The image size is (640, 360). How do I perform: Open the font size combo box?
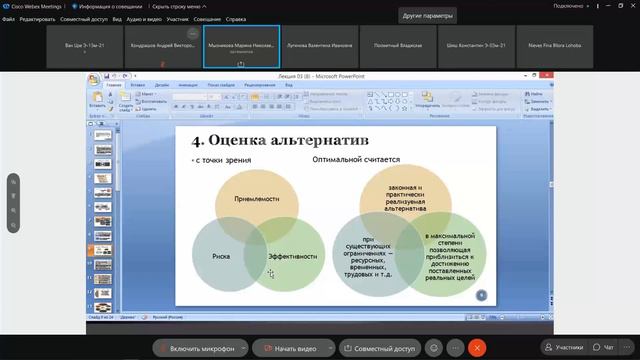pyautogui.click(x=213, y=97)
